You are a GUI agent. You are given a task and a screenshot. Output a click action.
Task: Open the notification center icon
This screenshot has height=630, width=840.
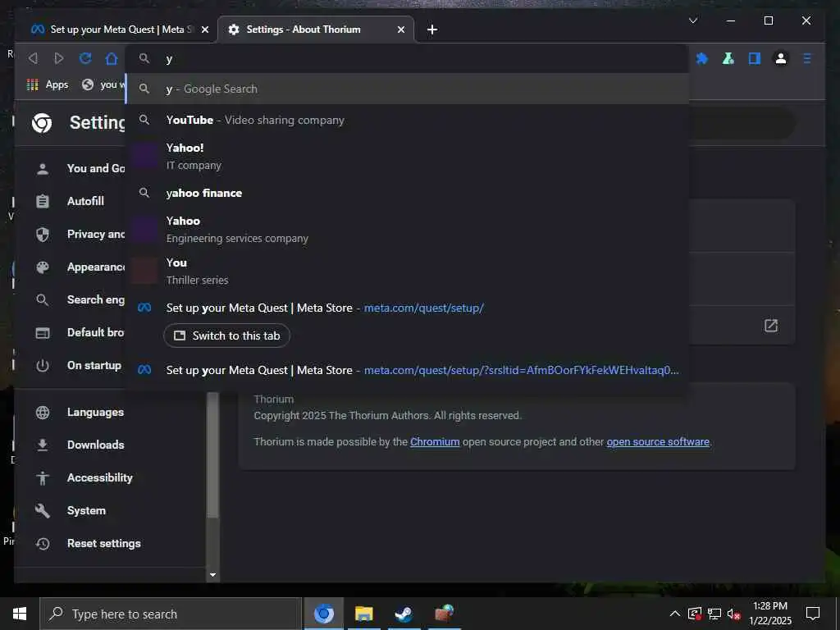click(813, 614)
